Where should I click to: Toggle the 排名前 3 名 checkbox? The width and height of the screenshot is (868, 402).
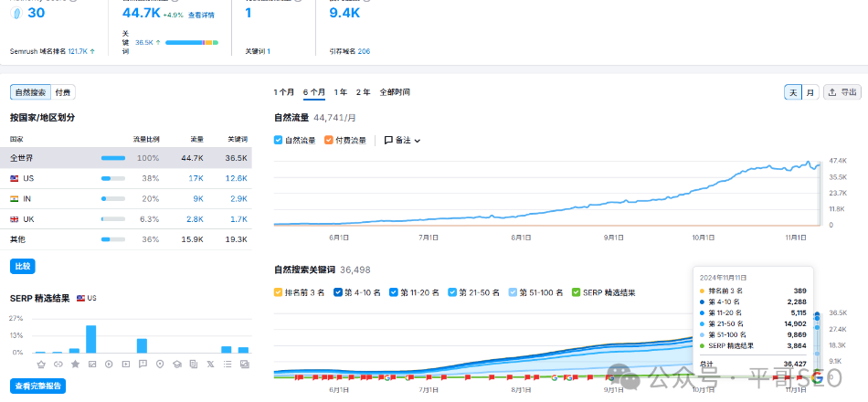pos(279,292)
